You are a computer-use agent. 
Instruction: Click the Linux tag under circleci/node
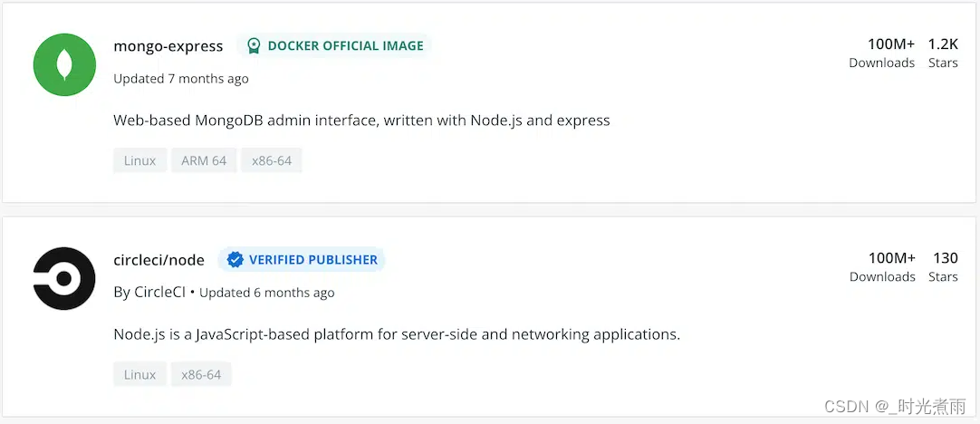click(x=140, y=374)
